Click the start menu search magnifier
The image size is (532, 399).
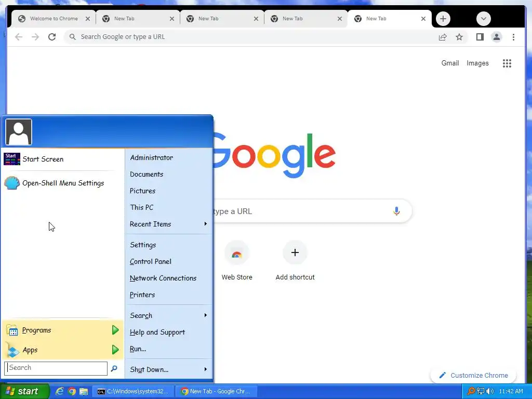click(114, 368)
